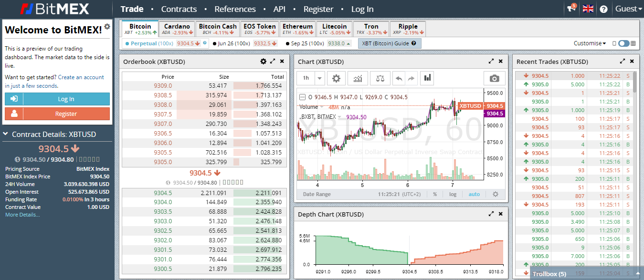Screen dimensions: 644x280
Task: Toggle the layout switch next to Customise
Action: click(624, 43)
